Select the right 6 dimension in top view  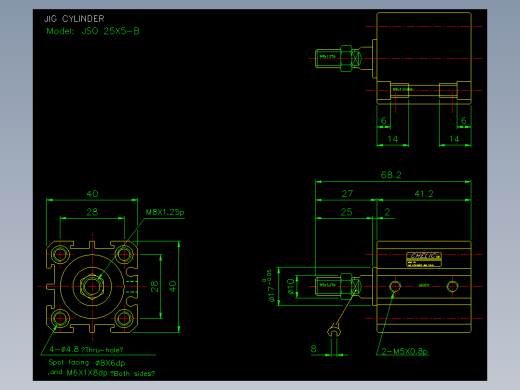tap(464, 120)
